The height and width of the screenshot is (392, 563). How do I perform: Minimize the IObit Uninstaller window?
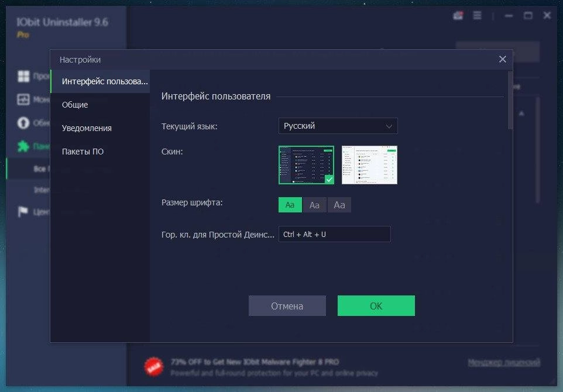(x=509, y=15)
